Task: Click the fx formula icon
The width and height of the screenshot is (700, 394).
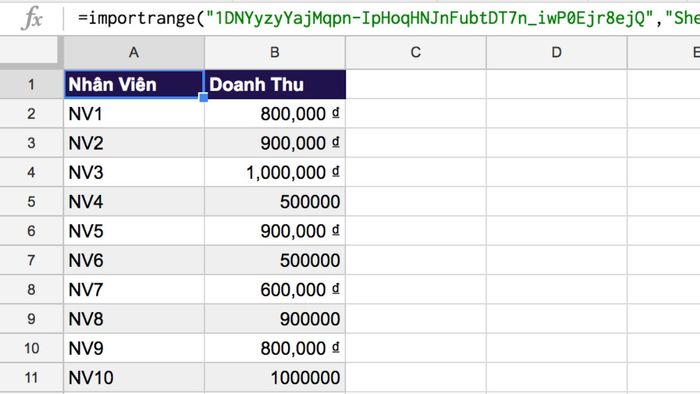Action: coord(32,18)
